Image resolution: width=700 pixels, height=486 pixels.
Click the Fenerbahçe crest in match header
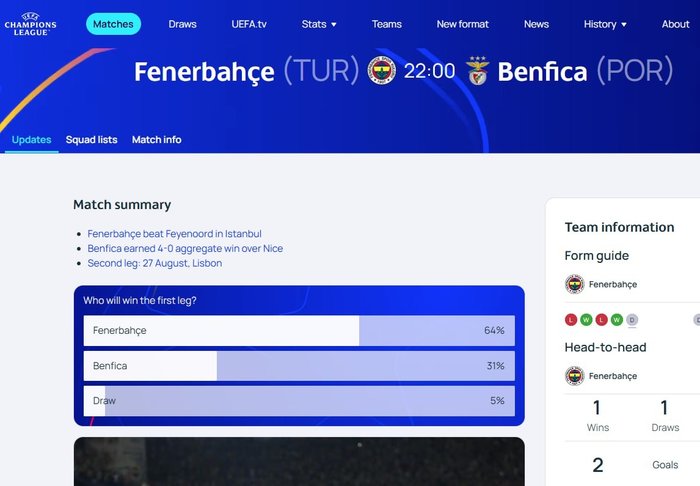(x=382, y=71)
